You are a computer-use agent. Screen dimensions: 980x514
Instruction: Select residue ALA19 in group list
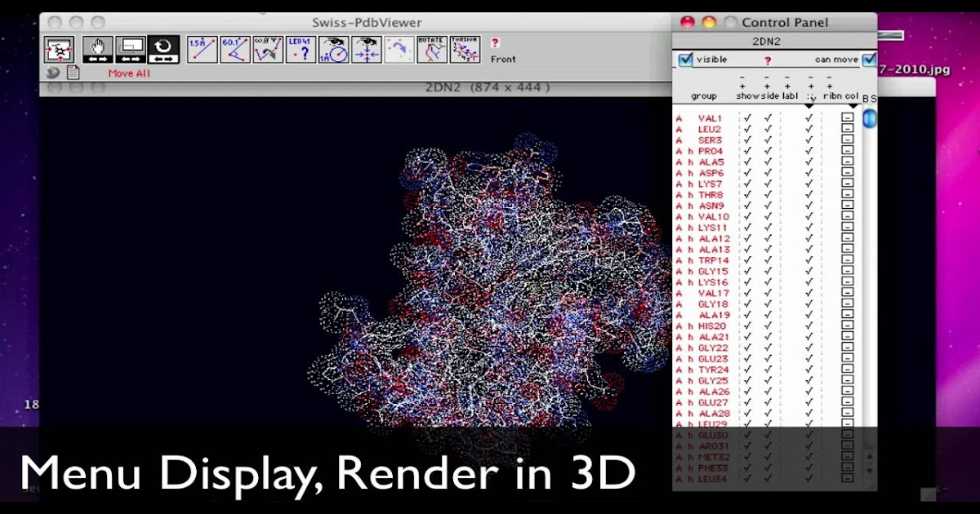coord(714,315)
